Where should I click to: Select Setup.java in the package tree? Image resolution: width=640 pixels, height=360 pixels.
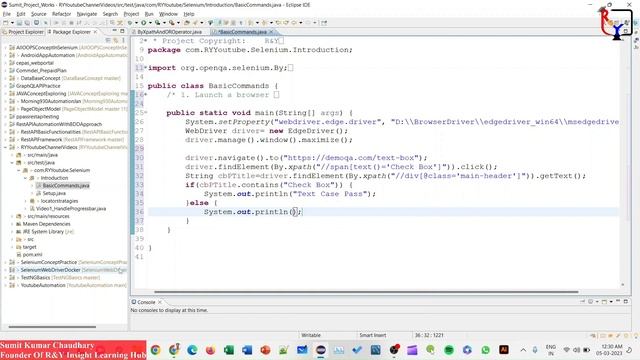54,193
